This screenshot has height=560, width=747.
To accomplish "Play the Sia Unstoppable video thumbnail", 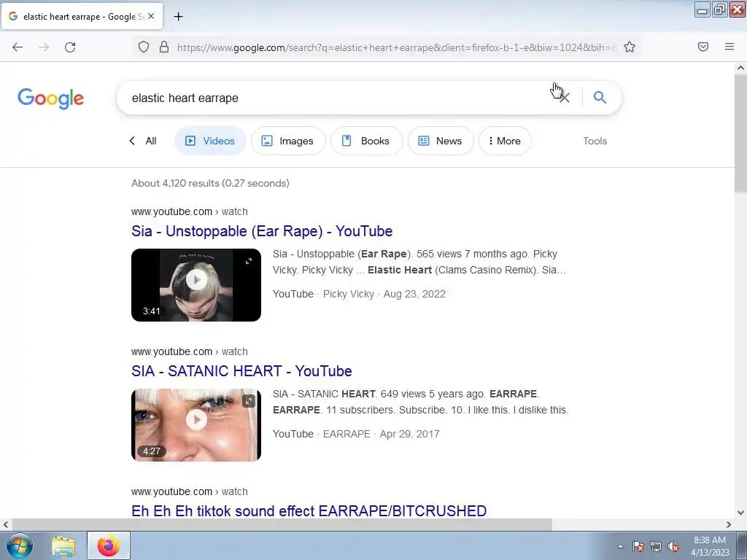I will click(196, 285).
